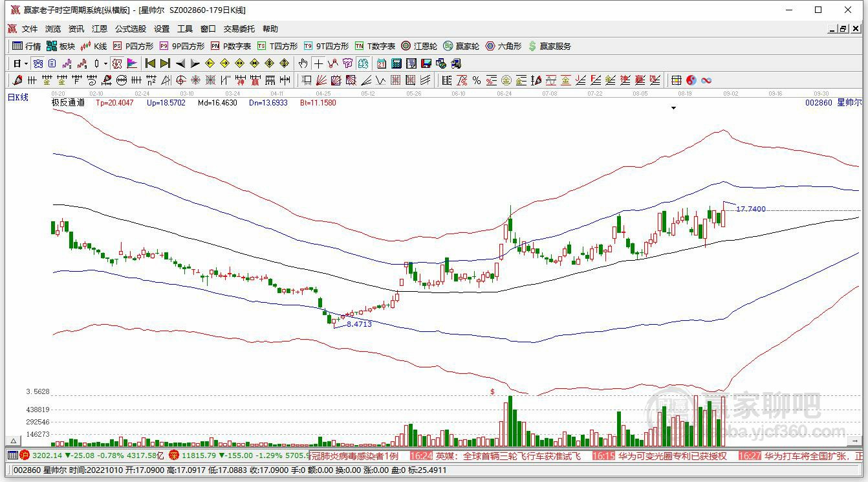This screenshot has width=868, height=482.
Task: Click the red $ marker above the volume bars
Action: [x=492, y=391]
